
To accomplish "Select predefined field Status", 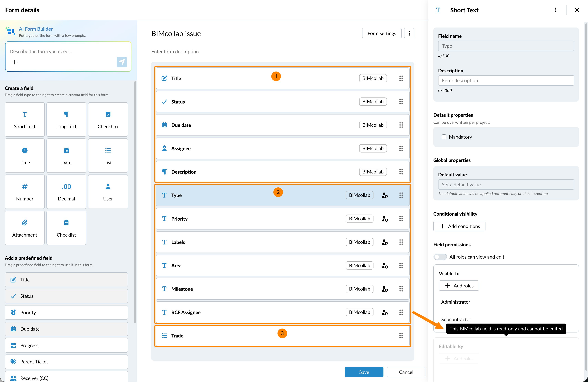I will click(x=66, y=296).
